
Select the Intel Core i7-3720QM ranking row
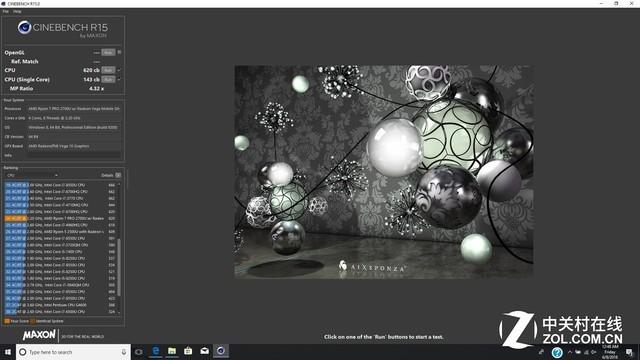60,245
